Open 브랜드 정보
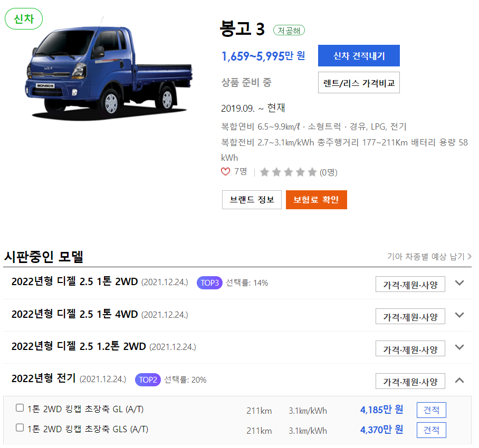Image resolution: width=479 pixels, height=448 pixels. coord(252,200)
